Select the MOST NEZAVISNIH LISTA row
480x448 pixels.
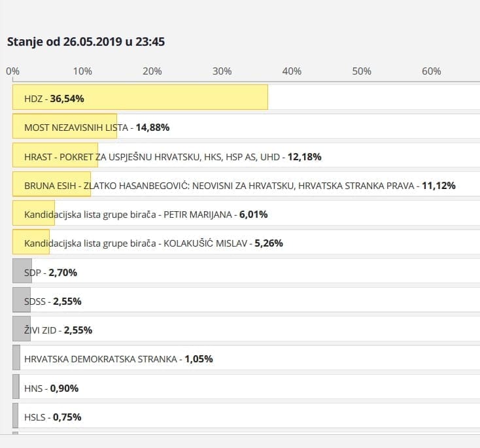97,127
